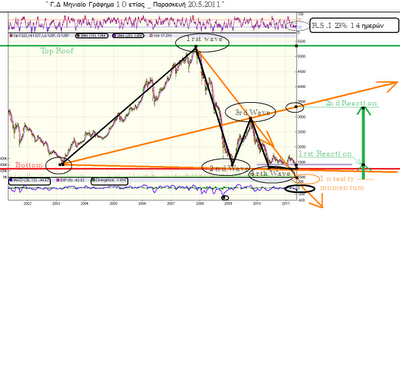The image size is (400, 373).
Task: Click the 2011 label on the time axis
Action: 285,203
